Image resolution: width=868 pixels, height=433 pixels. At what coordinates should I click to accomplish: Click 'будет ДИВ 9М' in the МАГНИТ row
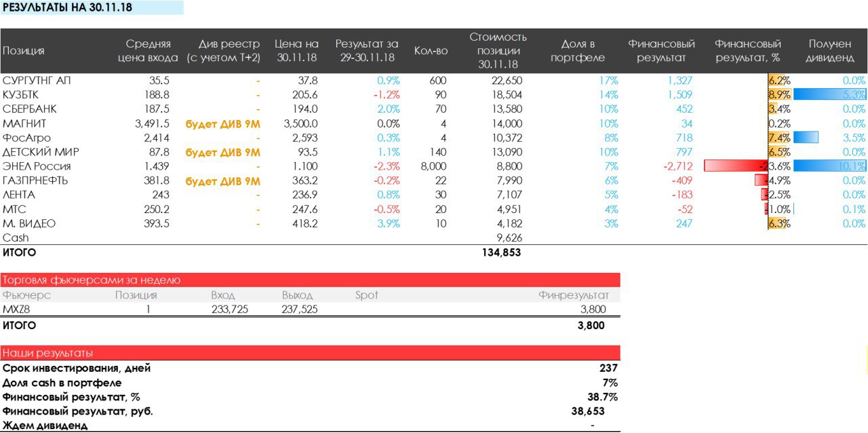pos(223,124)
